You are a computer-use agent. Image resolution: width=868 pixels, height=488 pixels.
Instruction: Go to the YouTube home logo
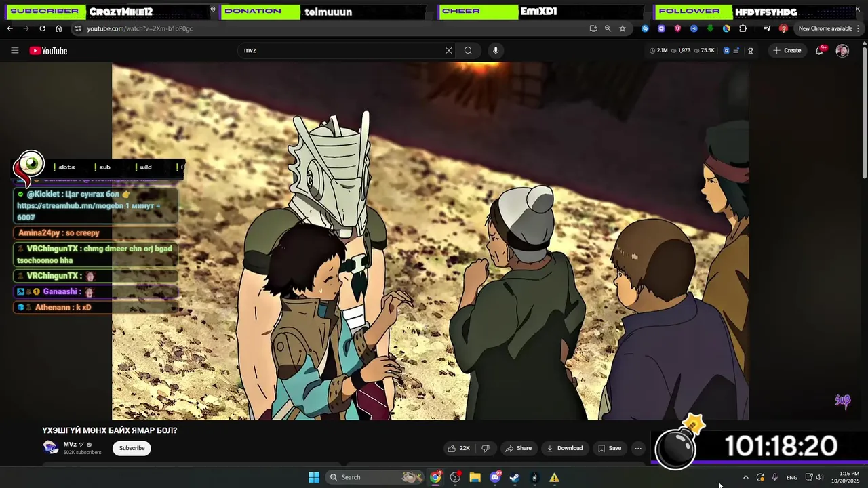pos(48,50)
